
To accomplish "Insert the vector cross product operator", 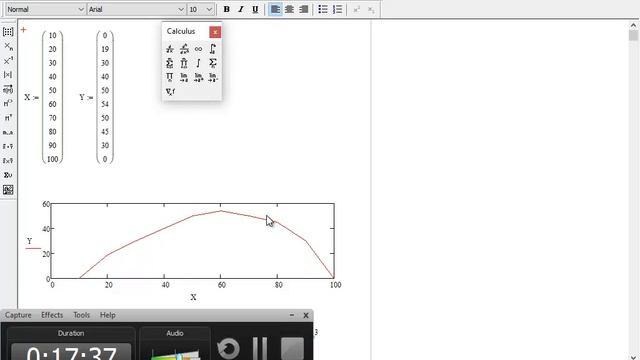I will coord(8,161).
